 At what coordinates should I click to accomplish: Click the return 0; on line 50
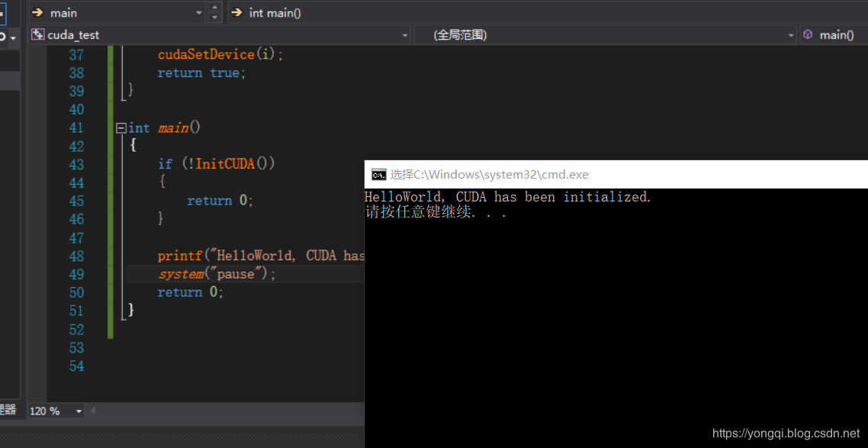[x=191, y=292]
